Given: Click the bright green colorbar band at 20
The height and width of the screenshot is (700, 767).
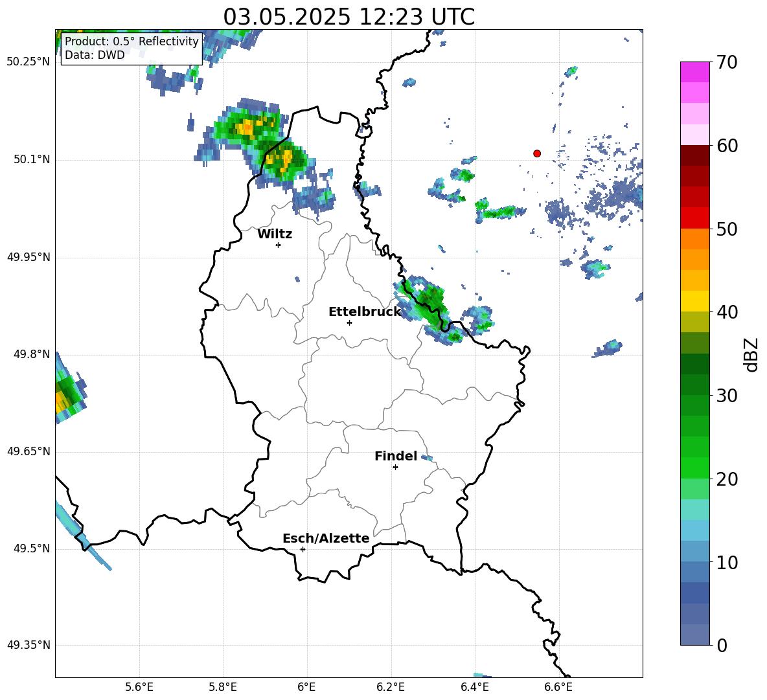Looking at the screenshot, I should (x=694, y=468).
